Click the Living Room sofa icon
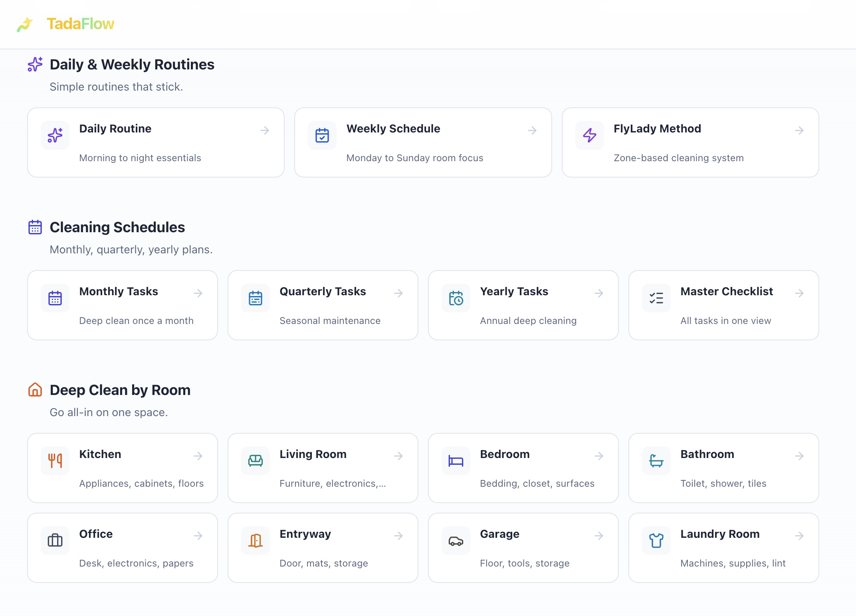 tap(256, 460)
